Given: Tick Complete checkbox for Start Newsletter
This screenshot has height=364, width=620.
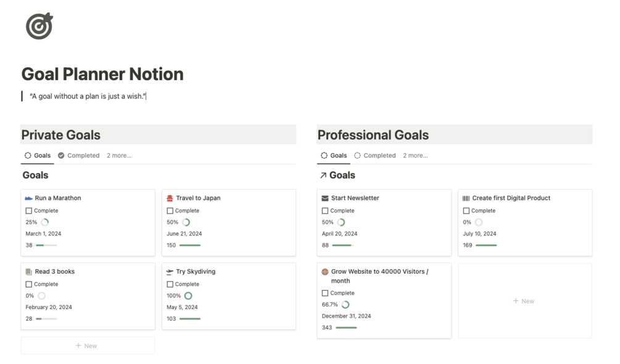Looking at the screenshot, I should coord(325,211).
